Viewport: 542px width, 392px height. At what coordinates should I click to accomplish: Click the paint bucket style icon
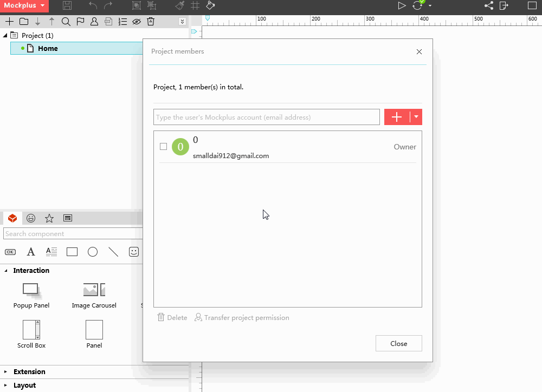[210, 5]
